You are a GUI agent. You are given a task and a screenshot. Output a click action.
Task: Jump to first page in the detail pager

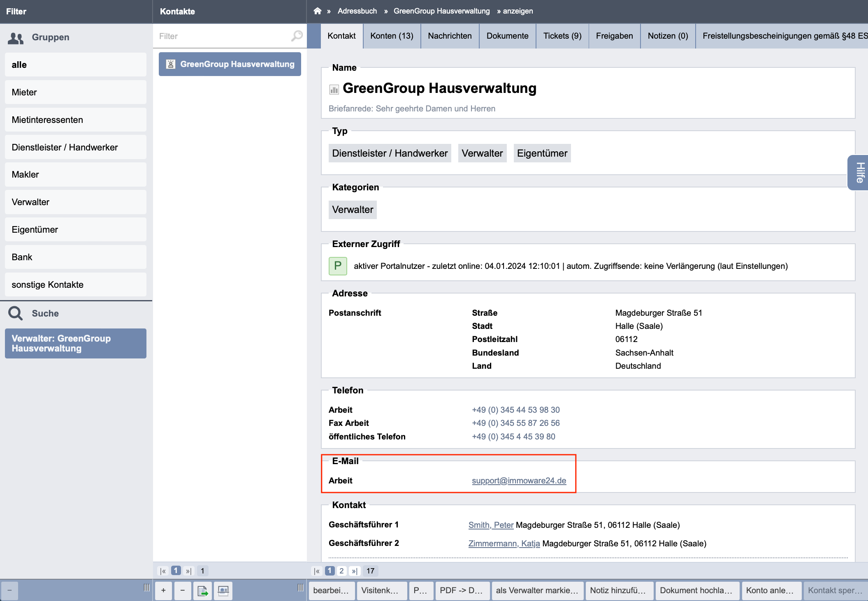click(x=317, y=571)
